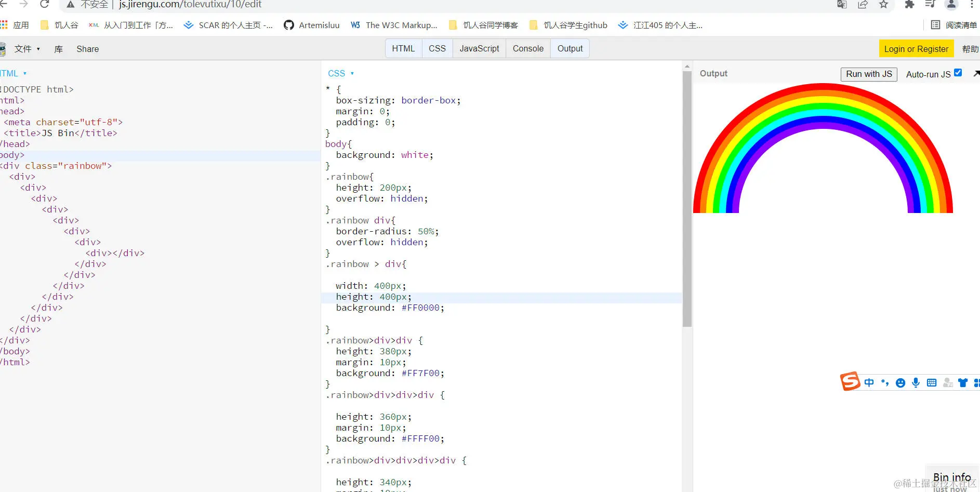
Task: Open the Artemisluu GitHub bookmark
Action: (312, 24)
